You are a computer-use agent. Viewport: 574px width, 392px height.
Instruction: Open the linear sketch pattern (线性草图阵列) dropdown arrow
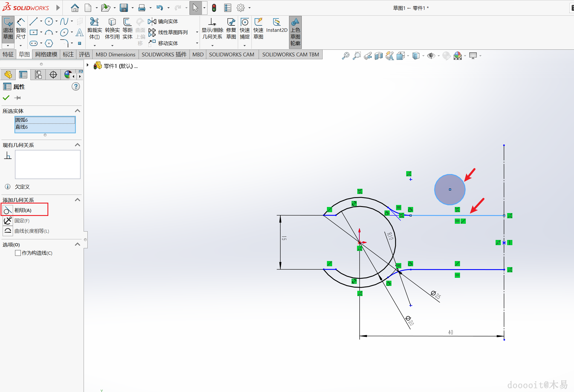click(197, 32)
